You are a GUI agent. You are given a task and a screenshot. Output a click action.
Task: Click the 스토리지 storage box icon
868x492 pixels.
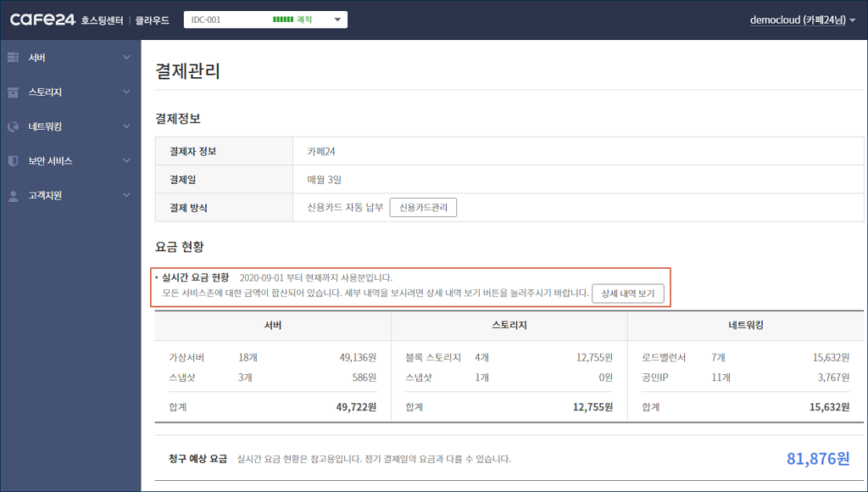tap(13, 92)
